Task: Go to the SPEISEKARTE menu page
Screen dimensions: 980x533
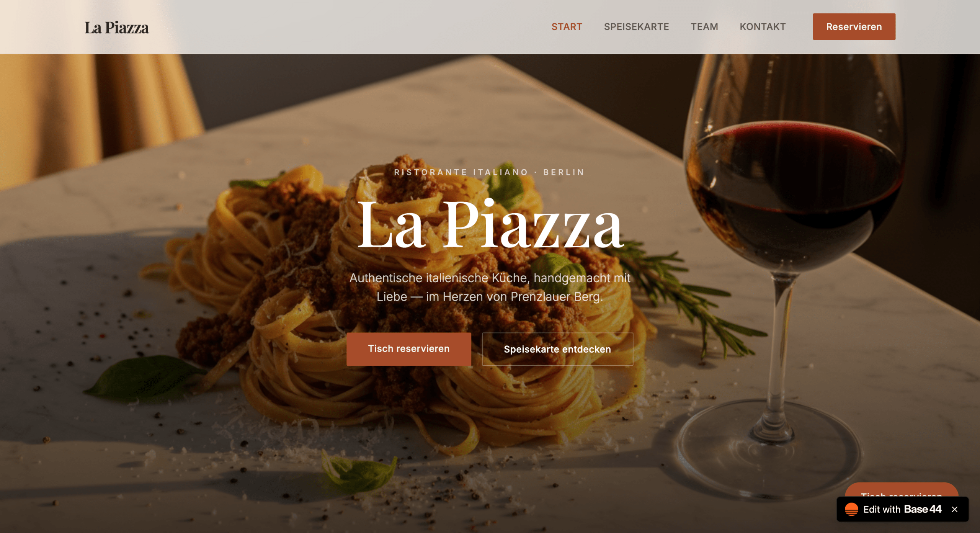Action: 636,27
